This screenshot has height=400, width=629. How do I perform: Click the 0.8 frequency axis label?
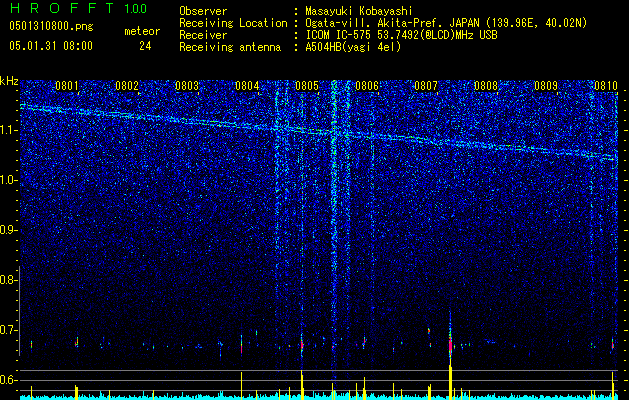[x=9, y=280]
